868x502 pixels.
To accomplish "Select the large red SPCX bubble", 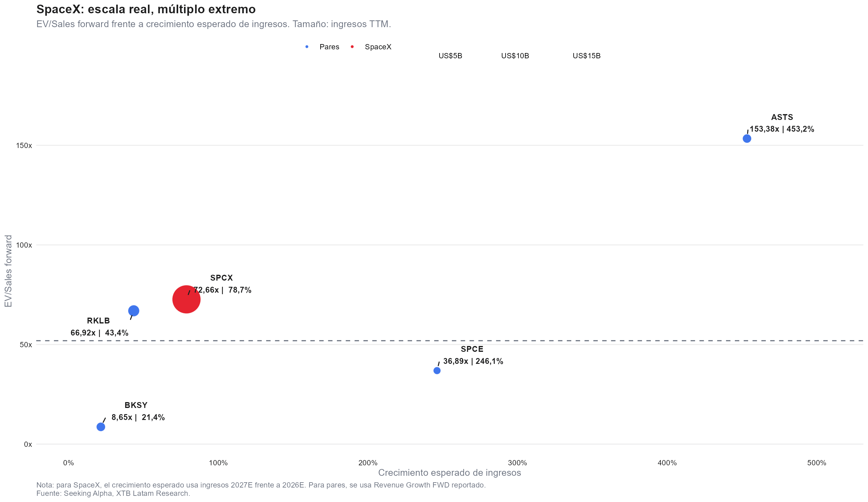I will coord(186,299).
